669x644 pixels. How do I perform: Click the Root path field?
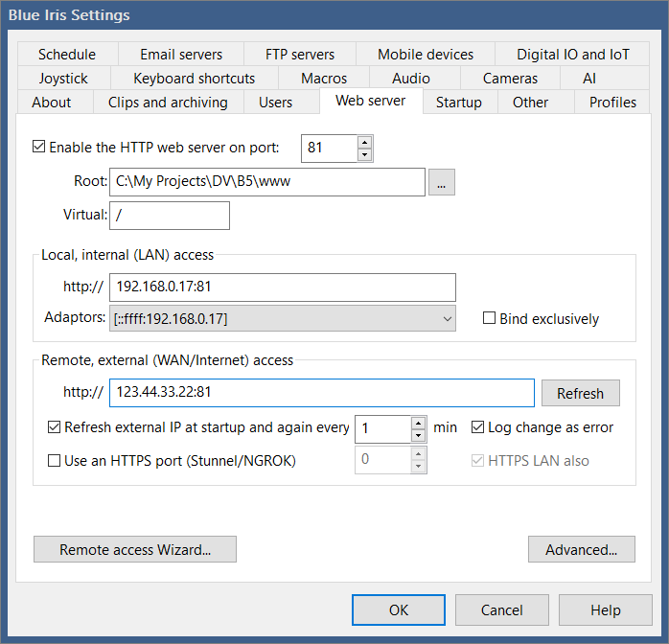(x=267, y=182)
